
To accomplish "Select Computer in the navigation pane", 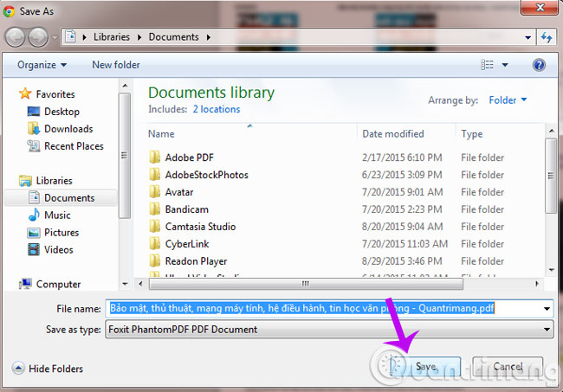I will (x=58, y=284).
